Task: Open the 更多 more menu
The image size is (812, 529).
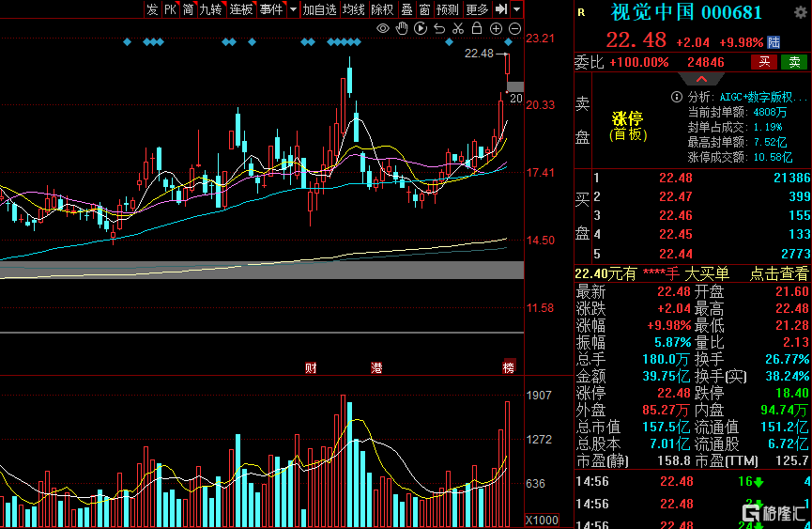Action: pyautogui.click(x=477, y=9)
